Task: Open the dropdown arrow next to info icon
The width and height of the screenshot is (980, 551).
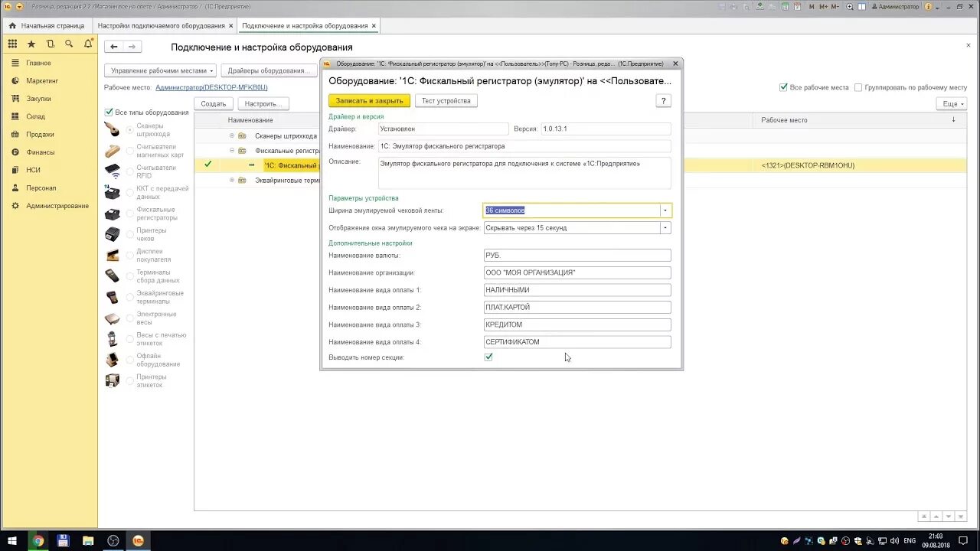Action: coord(937,6)
